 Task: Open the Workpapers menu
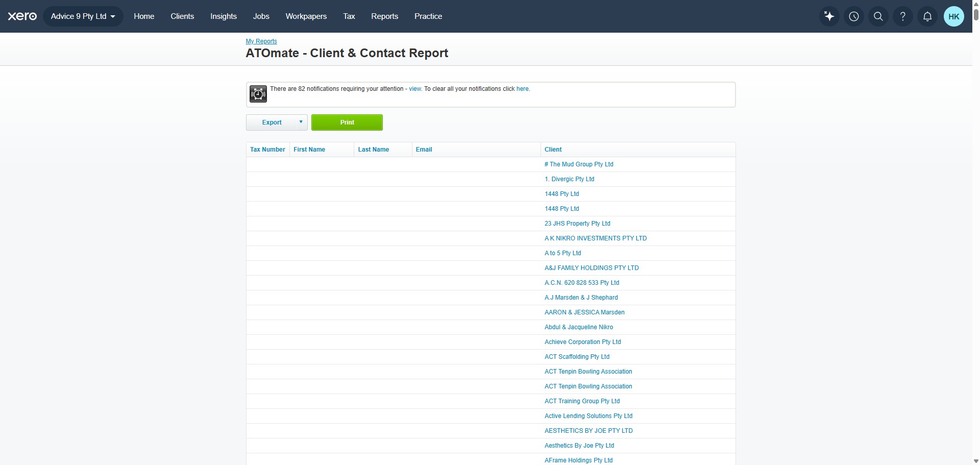[306, 16]
